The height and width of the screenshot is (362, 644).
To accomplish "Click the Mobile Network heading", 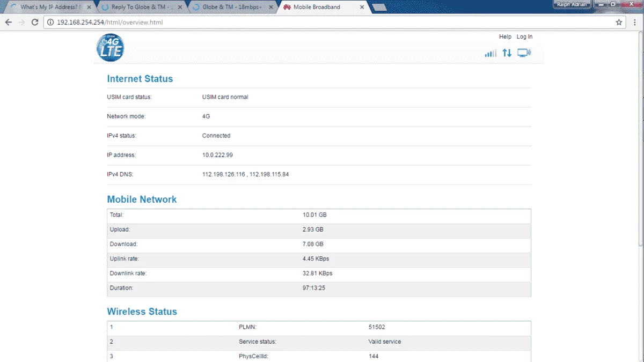I will [142, 200].
